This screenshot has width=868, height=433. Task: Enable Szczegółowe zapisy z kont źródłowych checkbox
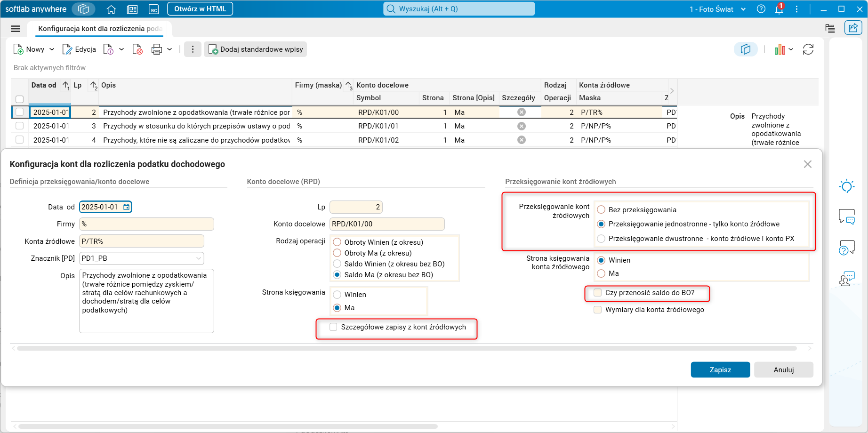[333, 327]
